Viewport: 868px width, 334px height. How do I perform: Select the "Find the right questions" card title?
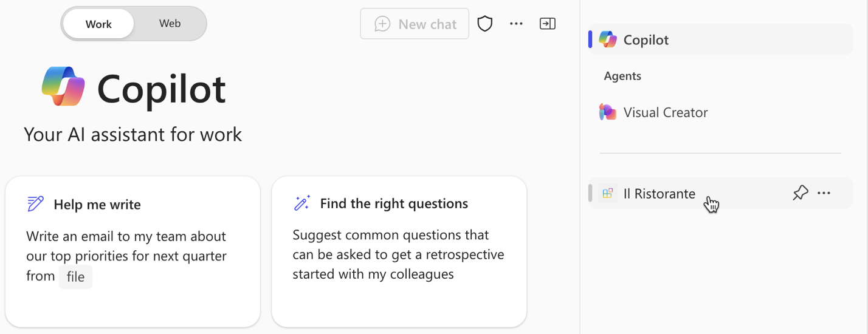click(x=394, y=203)
